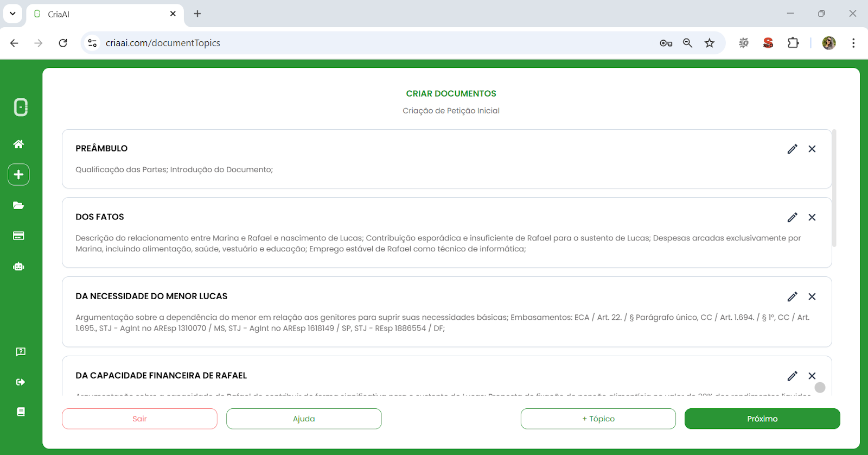
Task: Remove the DOS FATOS topic
Action: [812, 217]
